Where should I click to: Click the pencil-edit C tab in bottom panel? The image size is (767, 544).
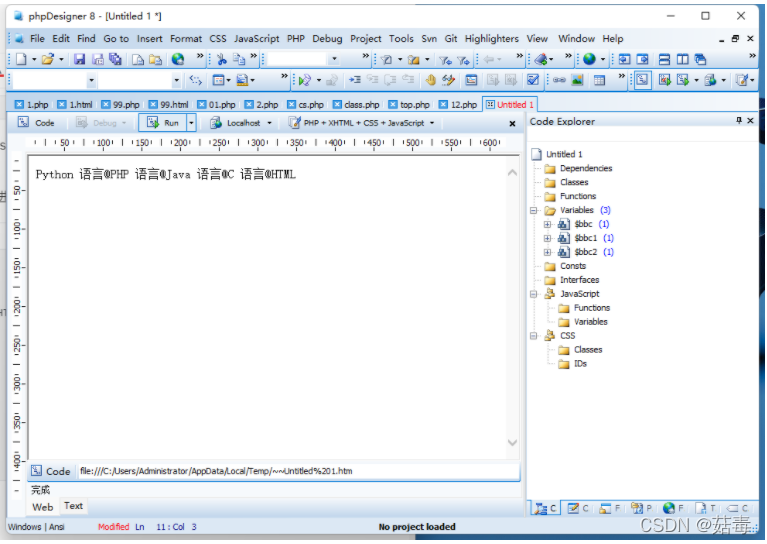578,508
